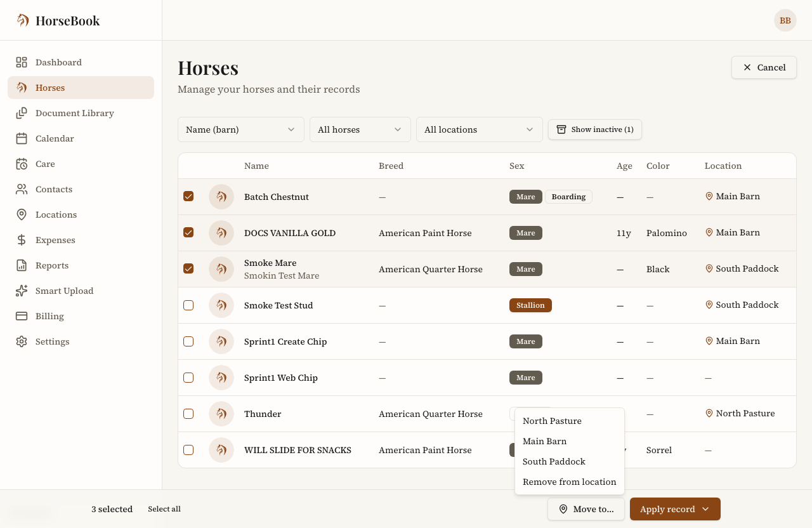Check the Thunder row checkbox
812x528 pixels.
(x=188, y=414)
